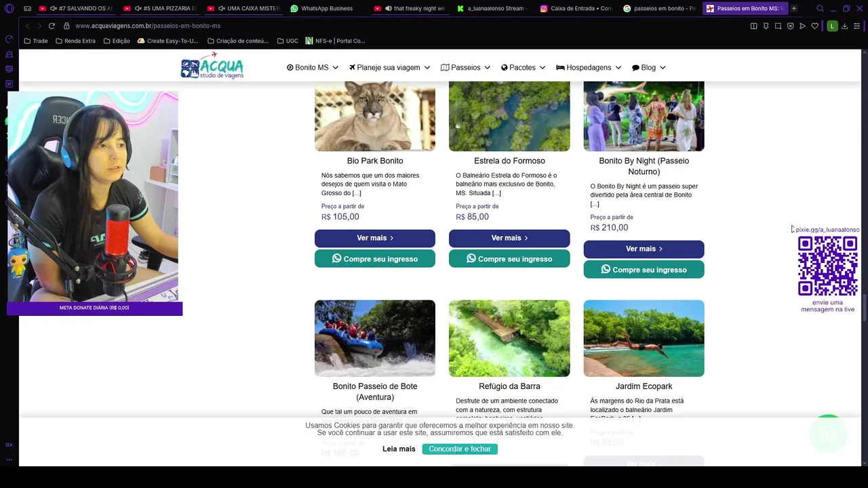This screenshot has height=488, width=868.
Task: Expand the Hospedagens dropdown menu
Action: (x=589, y=68)
